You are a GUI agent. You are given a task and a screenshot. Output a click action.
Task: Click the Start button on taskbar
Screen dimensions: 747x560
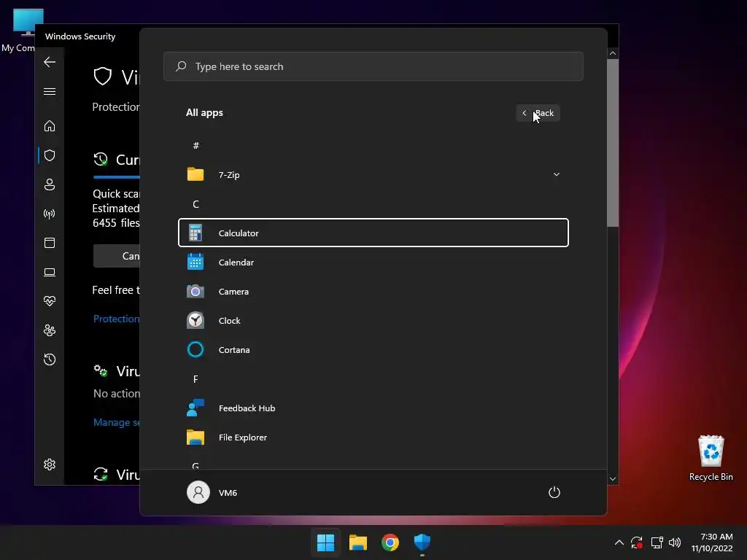coord(326,542)
